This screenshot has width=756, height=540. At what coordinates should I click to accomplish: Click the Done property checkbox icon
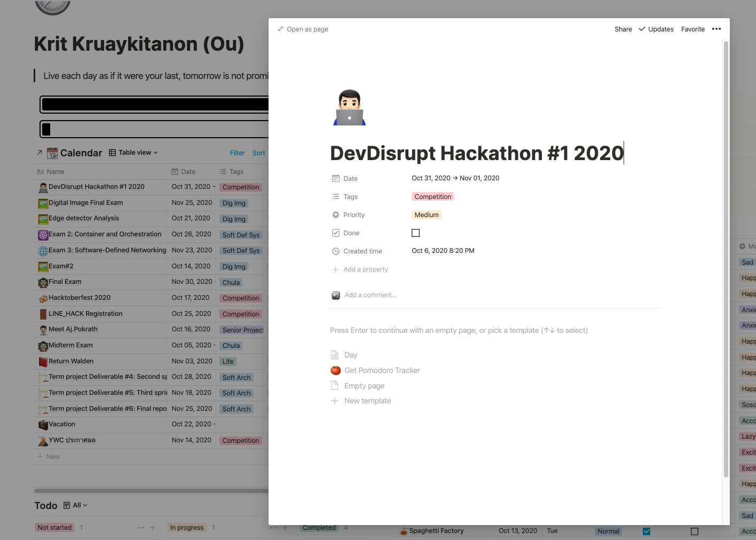pyautogui.click(x=336, y=233)
